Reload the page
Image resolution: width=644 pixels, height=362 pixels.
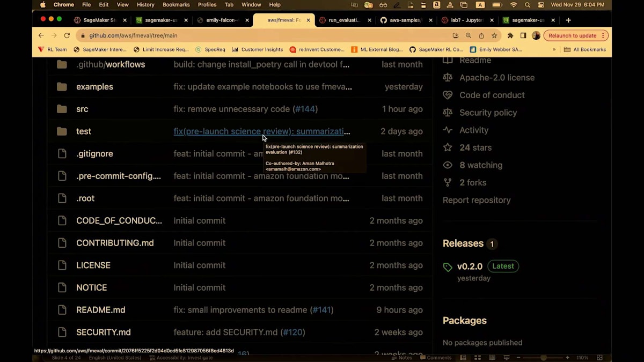click(x=67, y=35)
